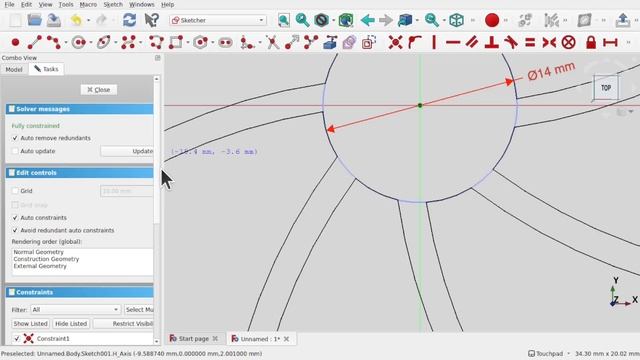This screenshot has width=640, height=360.
Task: Open the draw style icon
Action: 322,20
